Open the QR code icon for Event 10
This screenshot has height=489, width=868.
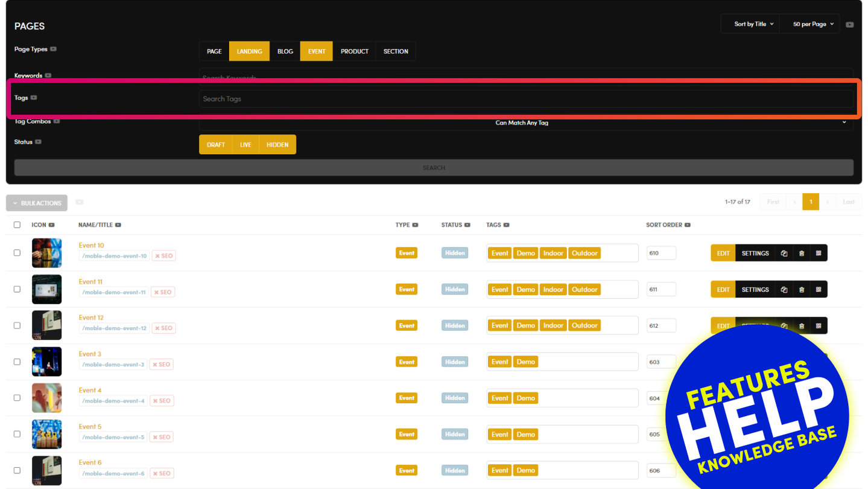click(819, 254)
